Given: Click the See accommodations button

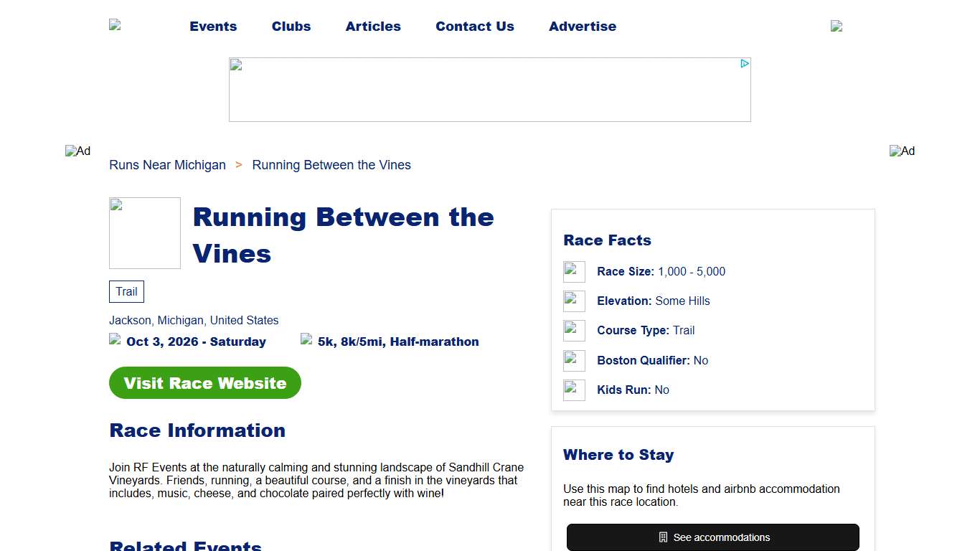Looking at the screenshot, I should tap(713, 537).
